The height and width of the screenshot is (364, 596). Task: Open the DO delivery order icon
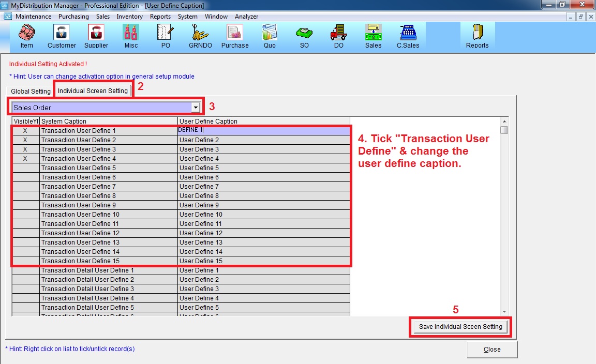click(338, 36)
